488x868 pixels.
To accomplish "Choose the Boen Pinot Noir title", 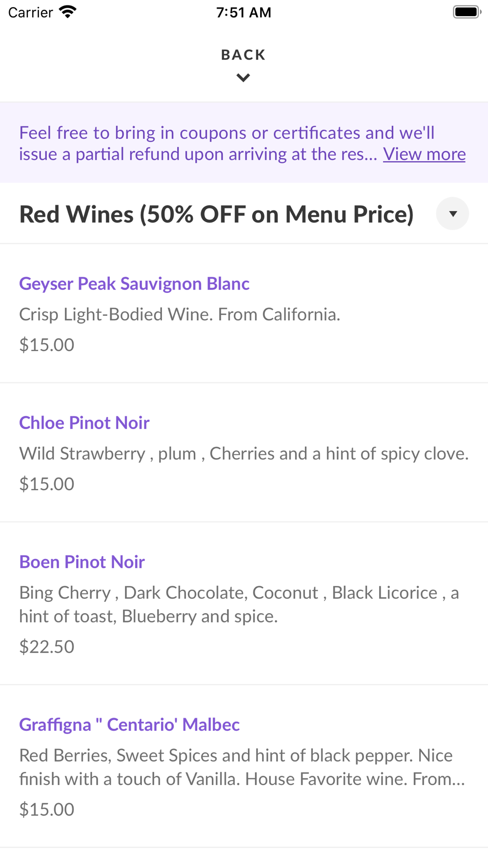I will (x=82, y=562).
